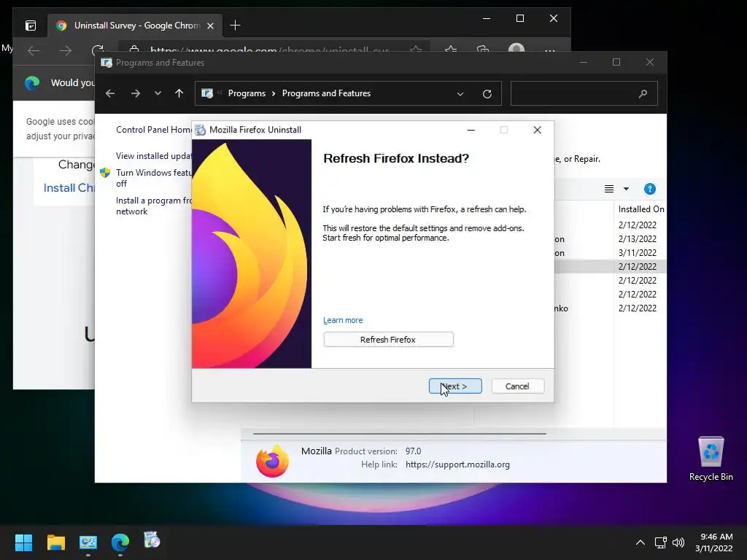Refresh the Programs and Features list
The height and width of the screenshot is (560, 747).
tap(487, 94)
